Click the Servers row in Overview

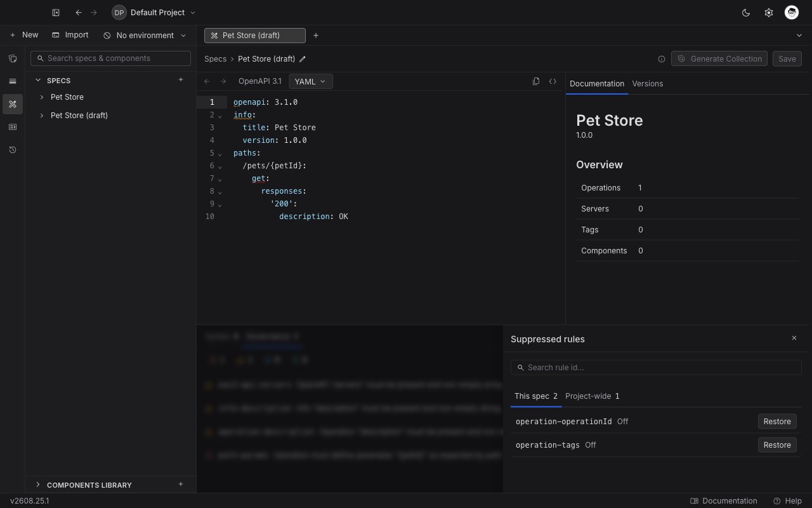(x=688, y=209)
